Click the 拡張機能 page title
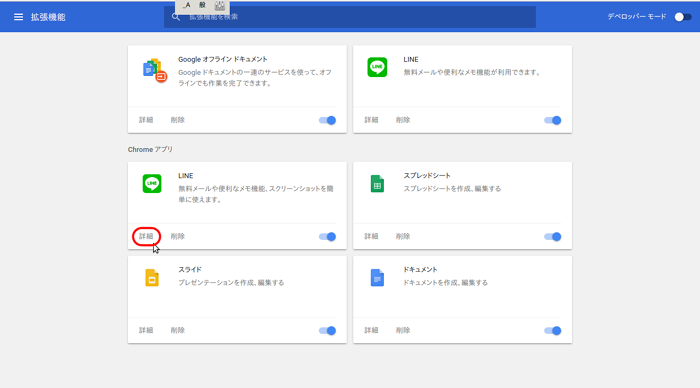 point(48,17)
